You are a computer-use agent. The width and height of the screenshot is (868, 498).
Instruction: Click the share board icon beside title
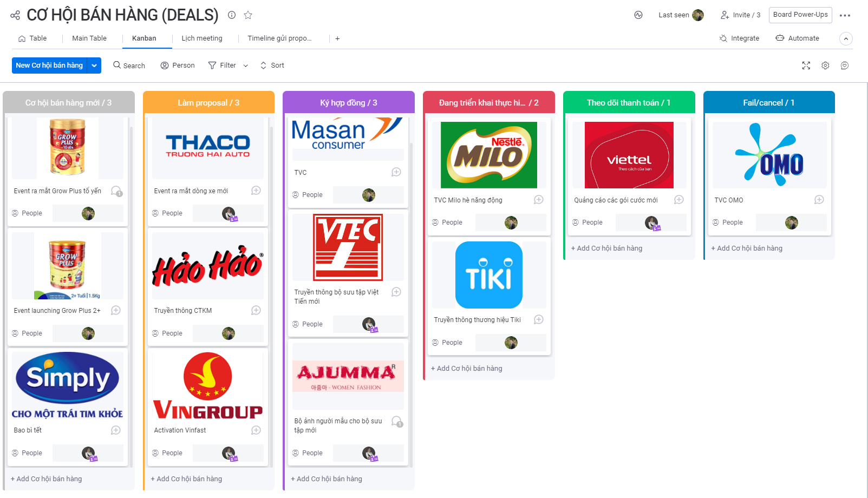coord(15,15)
